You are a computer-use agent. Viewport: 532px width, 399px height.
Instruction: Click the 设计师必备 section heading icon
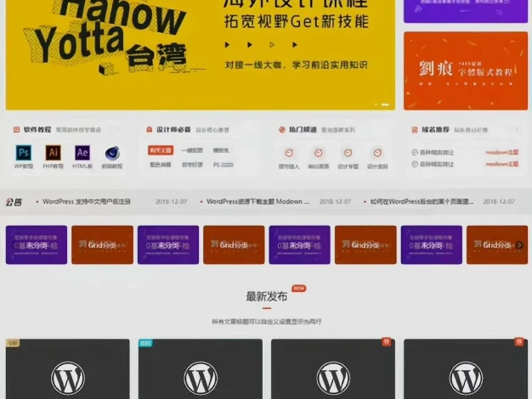click(149, 130)
